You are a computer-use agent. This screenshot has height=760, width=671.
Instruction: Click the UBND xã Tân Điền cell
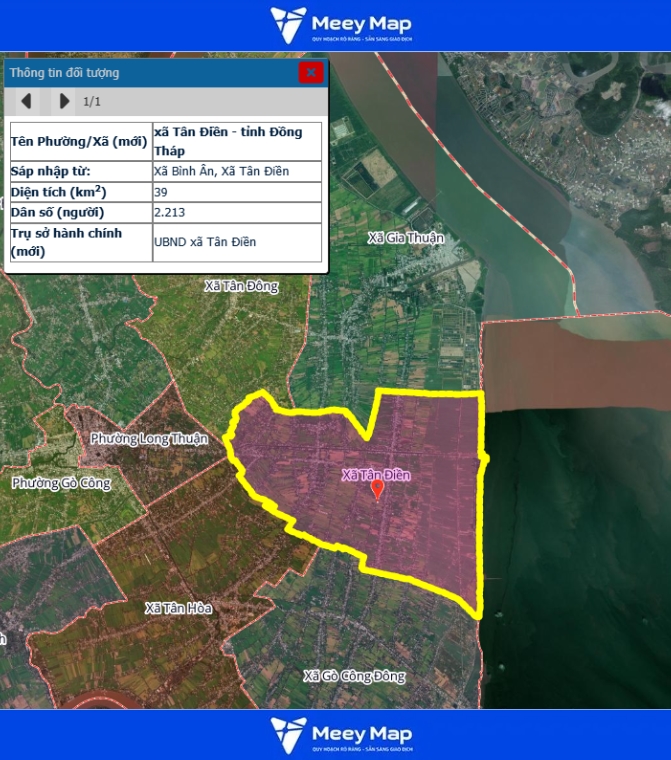click(205, 242)
